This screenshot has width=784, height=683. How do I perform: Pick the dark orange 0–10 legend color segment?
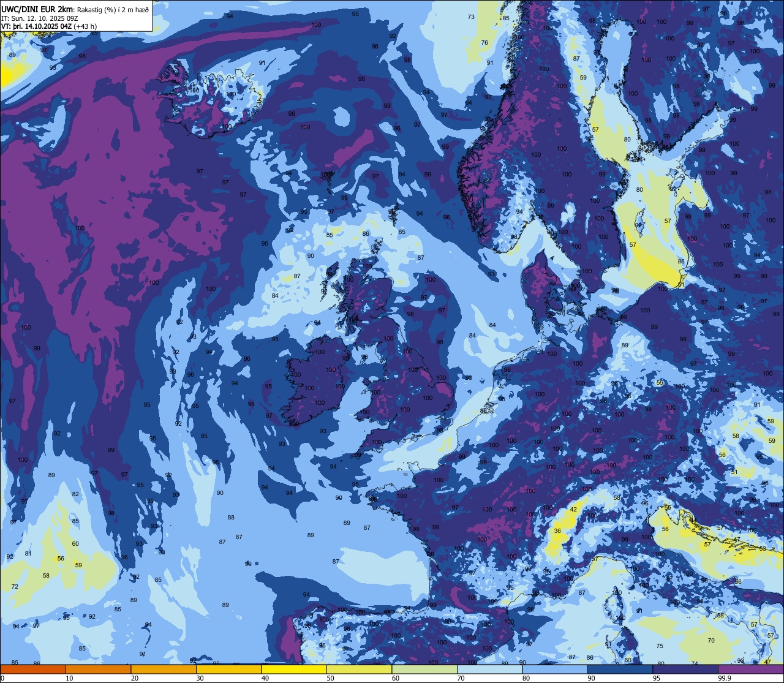point(33,669)
